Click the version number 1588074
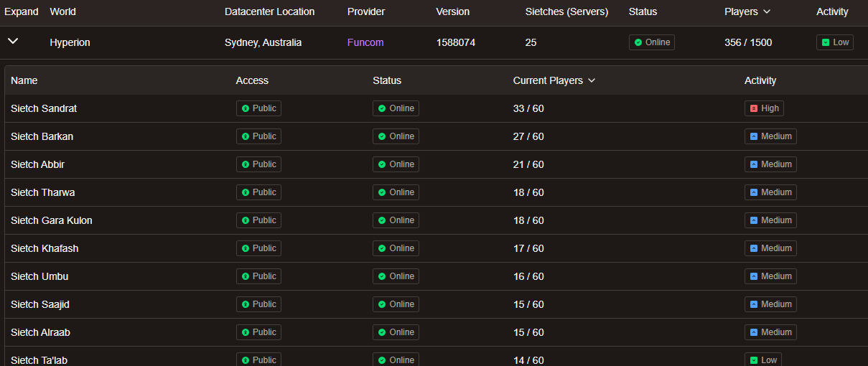This screenshot has width=868, height=366. pyautogui.click(x=456, y=42)
